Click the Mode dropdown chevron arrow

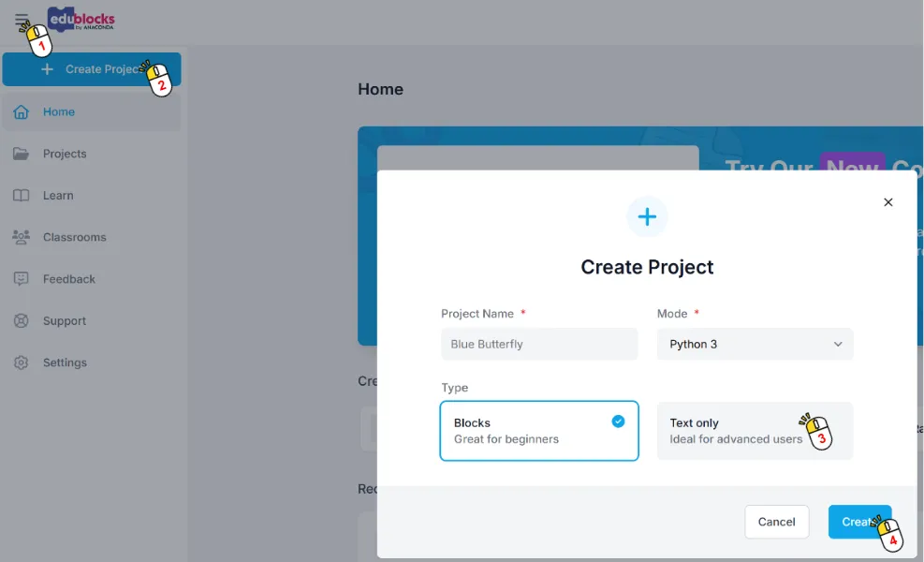[838, 344]
